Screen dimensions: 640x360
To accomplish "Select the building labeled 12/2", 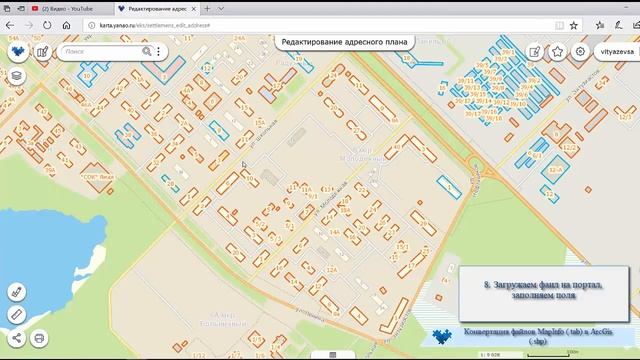I will pyautogui.click(x=569, y=147).
